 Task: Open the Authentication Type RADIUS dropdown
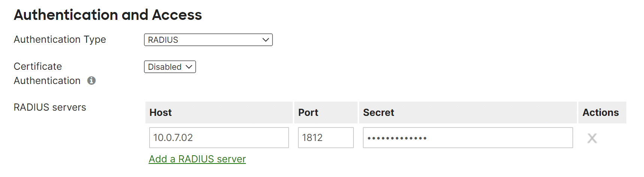[208, 40]
